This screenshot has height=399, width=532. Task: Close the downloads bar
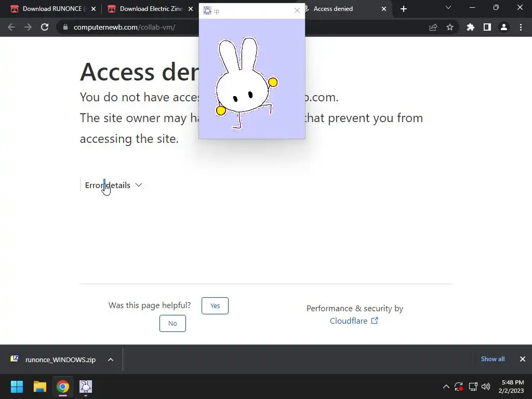point(523,359)
